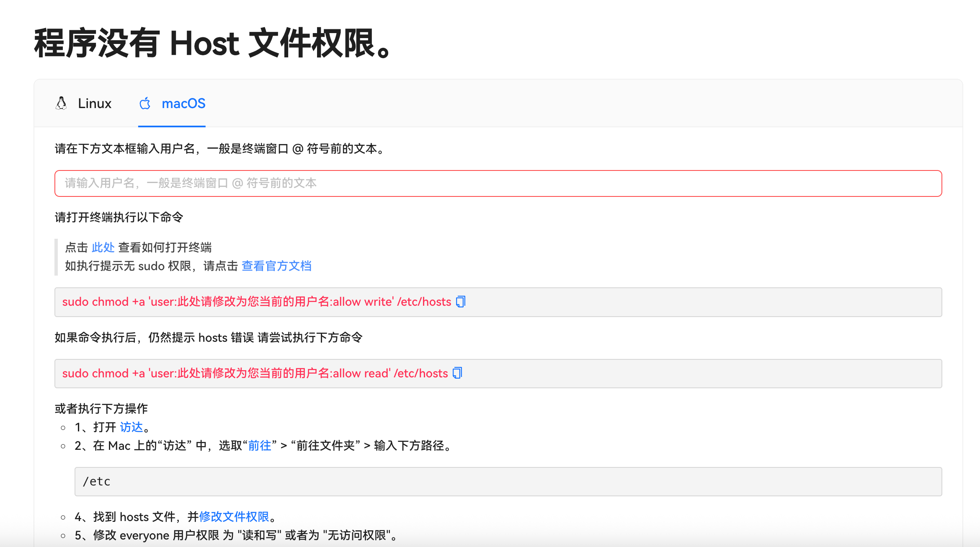Click the /etc path code block
This screenshot has height=547, width=980.
click(508, 482)
